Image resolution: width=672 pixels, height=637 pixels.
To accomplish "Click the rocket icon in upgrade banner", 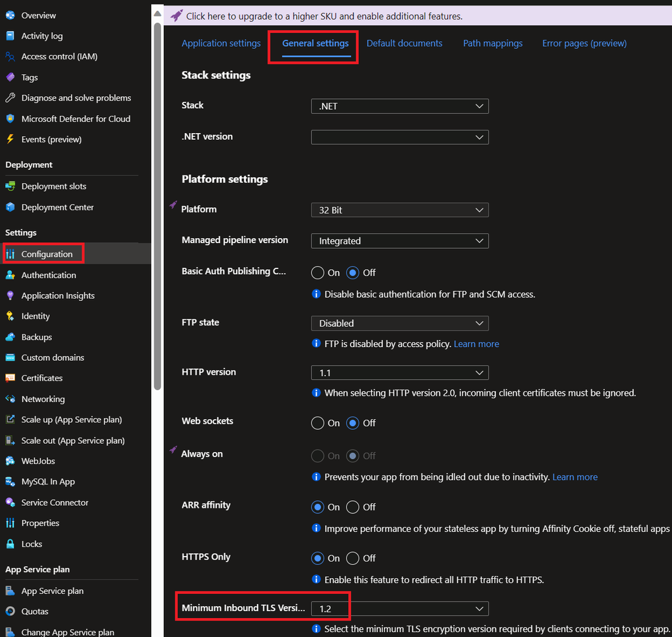I will 177,16.
